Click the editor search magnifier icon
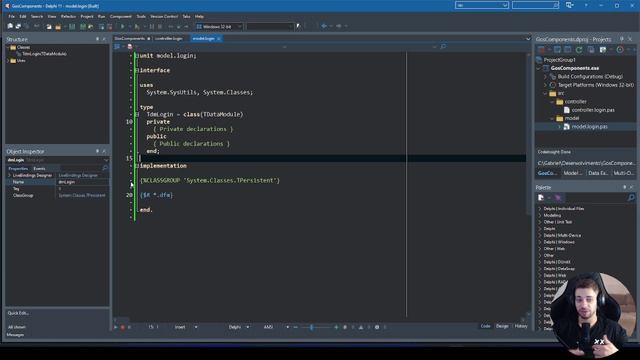The height and width of the screenshot is (360, 640). (x=443, y=47)
